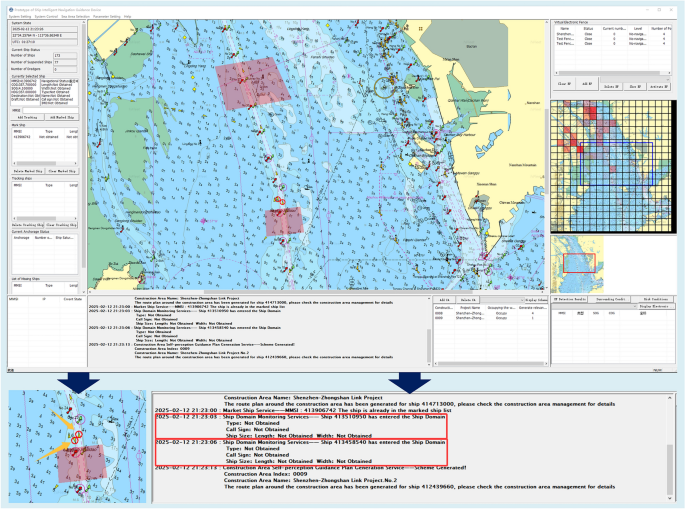
Task: Click the Status column header in fence table
Action: (x=588, y=28)
